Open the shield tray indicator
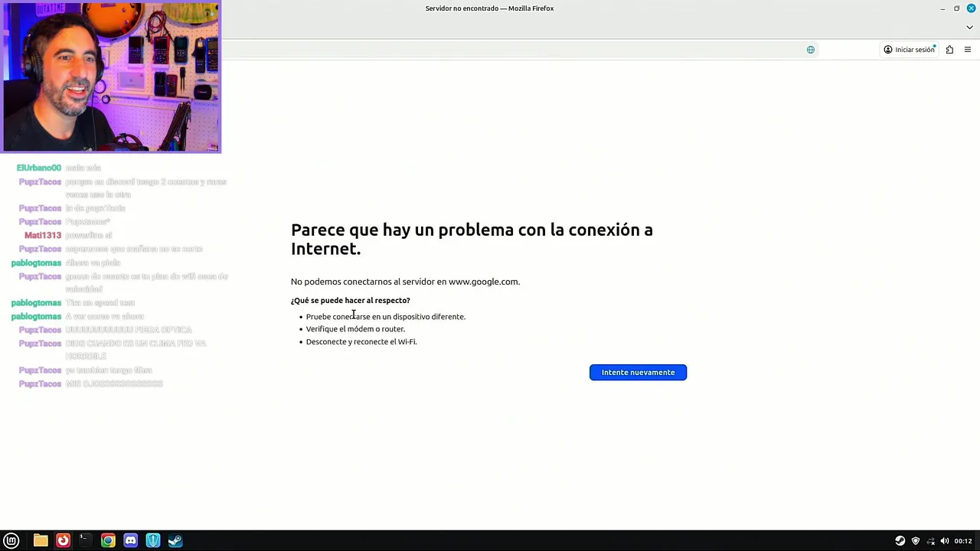 916,541
